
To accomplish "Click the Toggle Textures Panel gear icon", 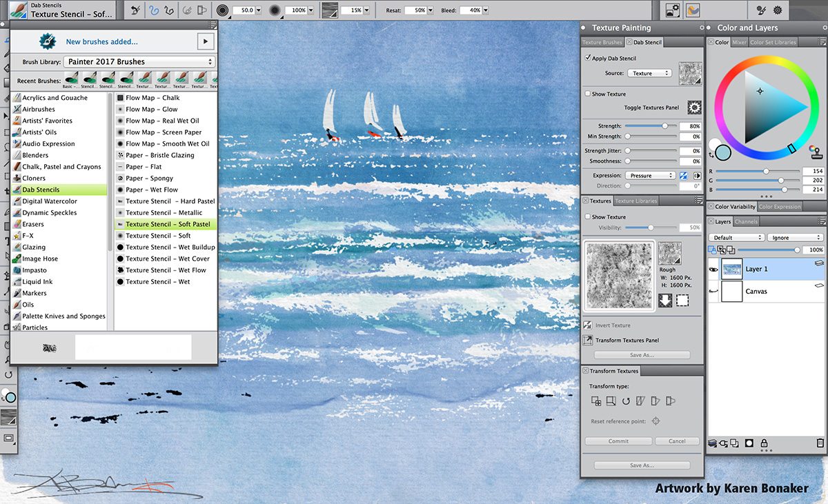I will [x=693, y=108].
